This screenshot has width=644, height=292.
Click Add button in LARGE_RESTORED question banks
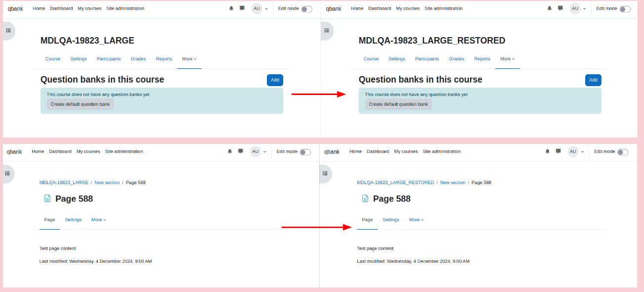(593, 80)
